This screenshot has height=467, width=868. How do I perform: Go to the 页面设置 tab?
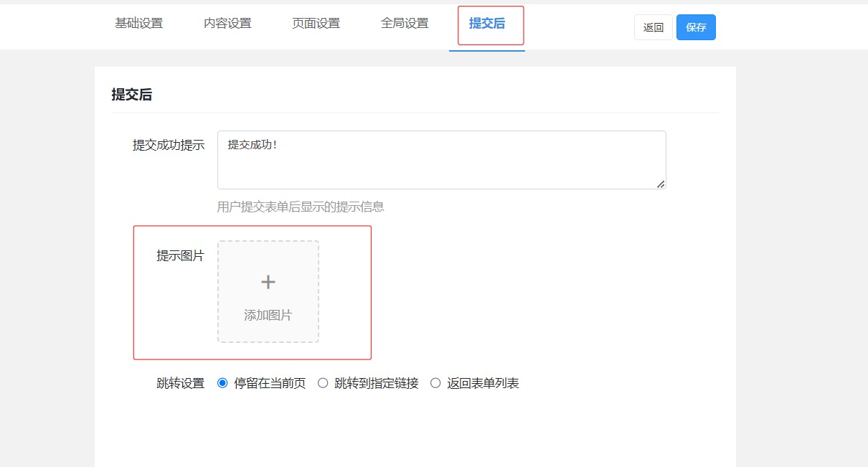316,24
